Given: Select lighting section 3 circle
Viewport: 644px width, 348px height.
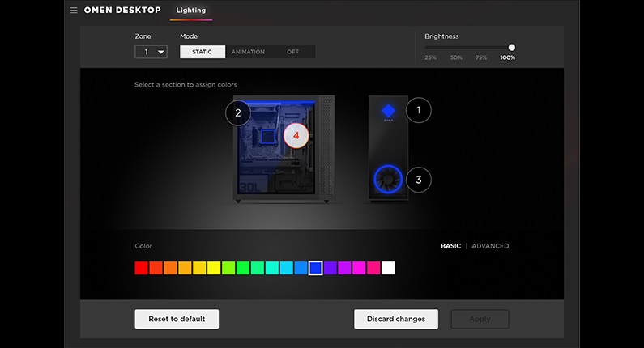Looking at the screenshot, I should [419, 180].
